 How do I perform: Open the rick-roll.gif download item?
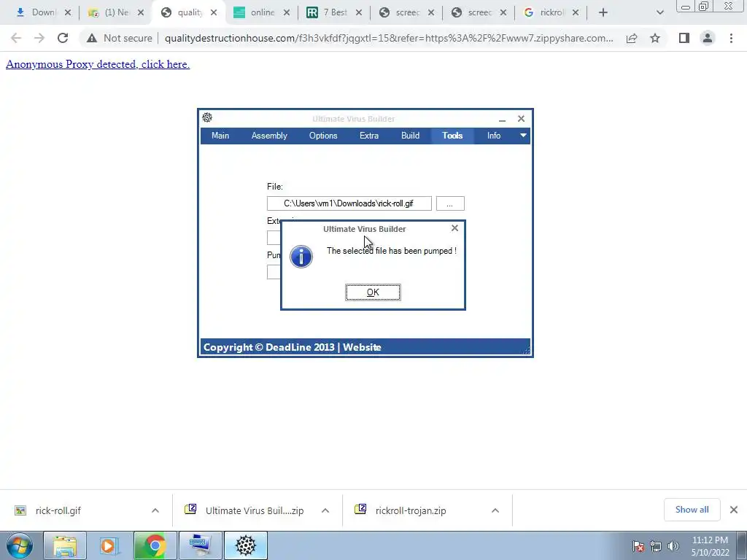pos(58,510)
